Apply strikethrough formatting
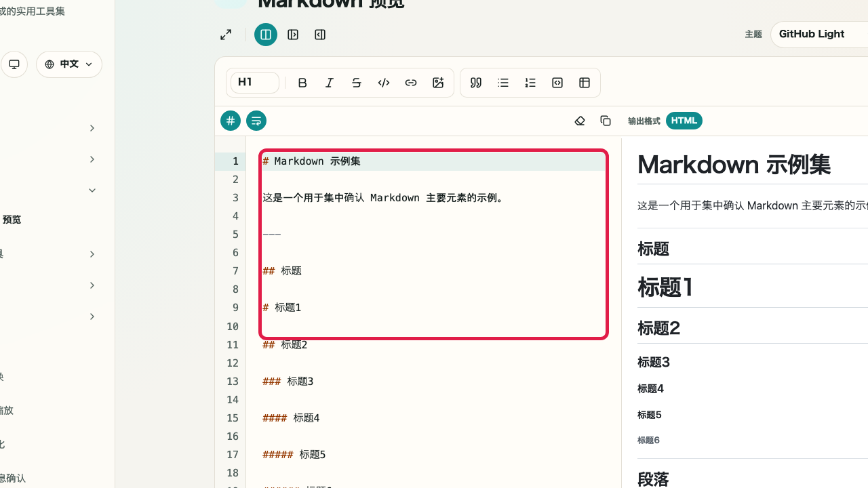 click(357, 83)
